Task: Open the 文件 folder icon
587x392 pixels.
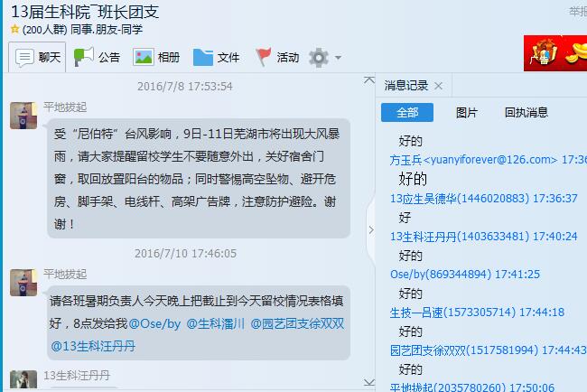Action: click(x=203, y=57)
